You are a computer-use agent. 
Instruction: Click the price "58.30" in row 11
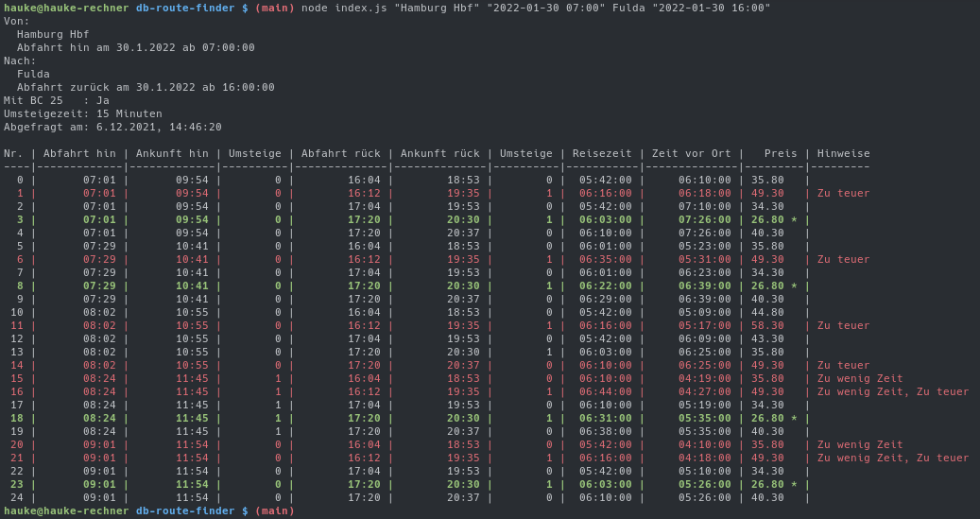[767, 326]
